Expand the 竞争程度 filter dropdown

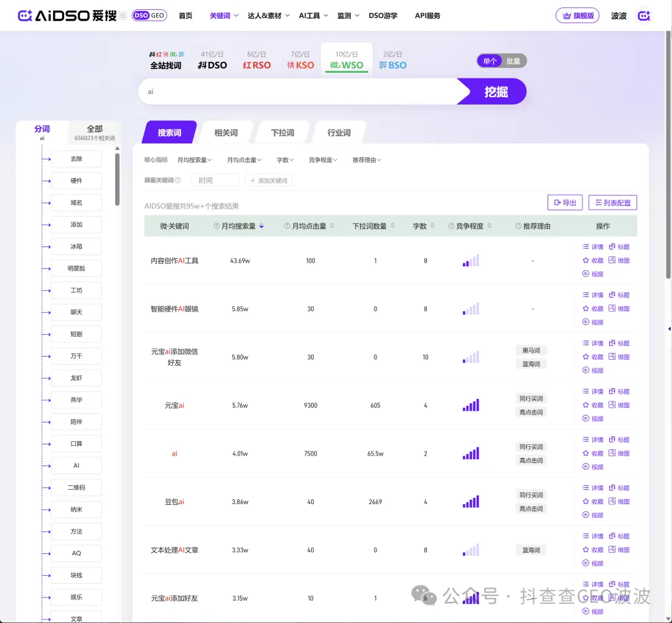tap(323, 160)
